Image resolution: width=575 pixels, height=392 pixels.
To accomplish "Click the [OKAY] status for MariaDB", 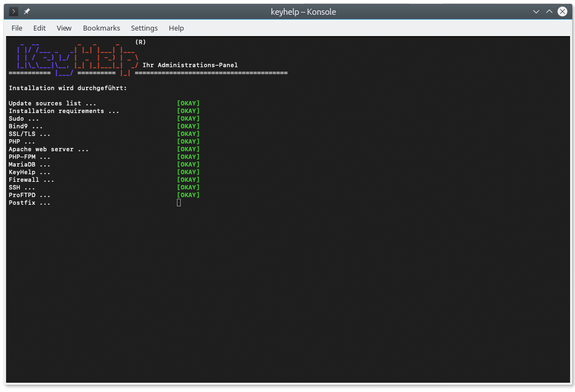I will click(x=188, y=165).
